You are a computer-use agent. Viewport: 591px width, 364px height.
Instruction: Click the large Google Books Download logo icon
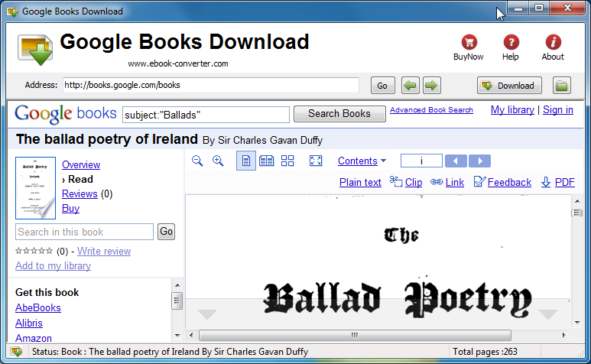click(x=35, y=50)
